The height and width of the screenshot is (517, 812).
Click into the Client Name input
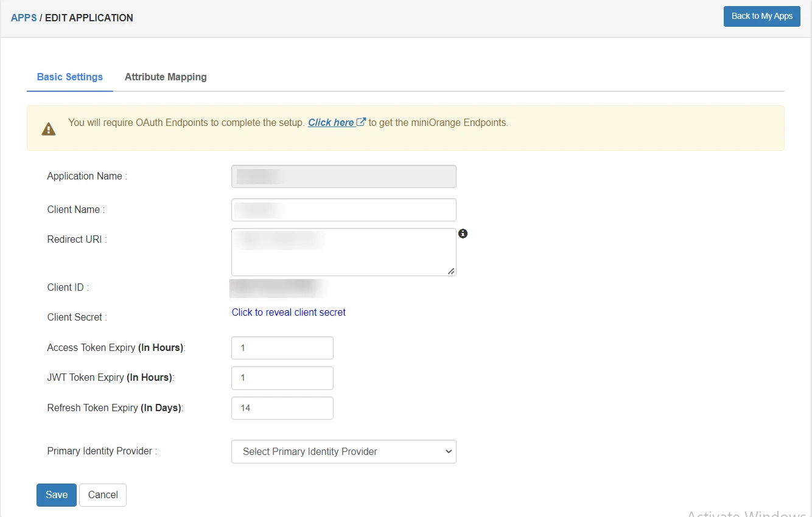pos(343,210)
